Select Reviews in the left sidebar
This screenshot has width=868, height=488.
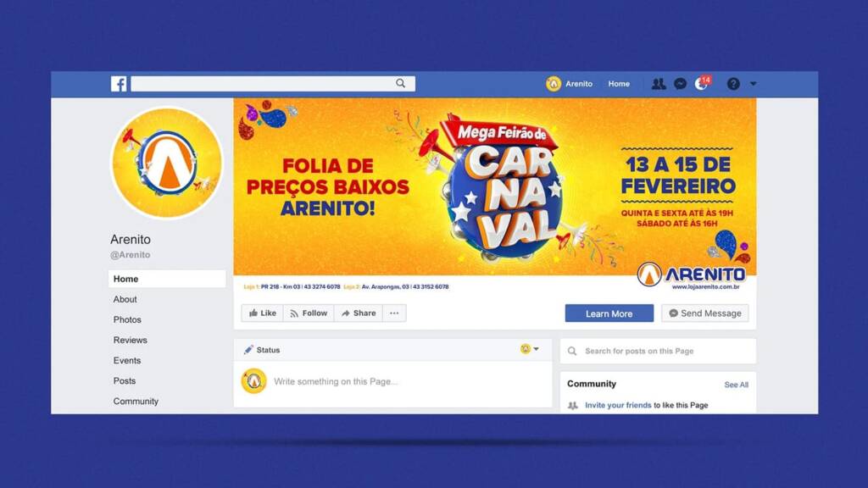(x=130, y=341)
